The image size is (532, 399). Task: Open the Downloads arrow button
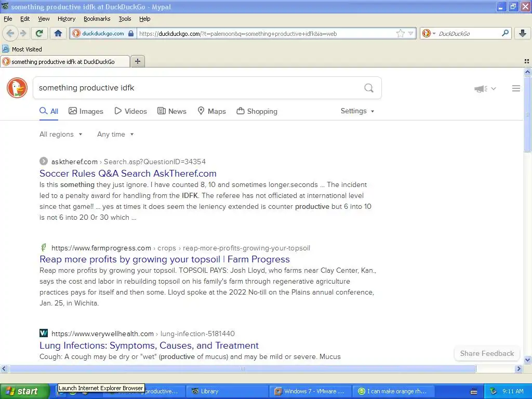[523, 33]
